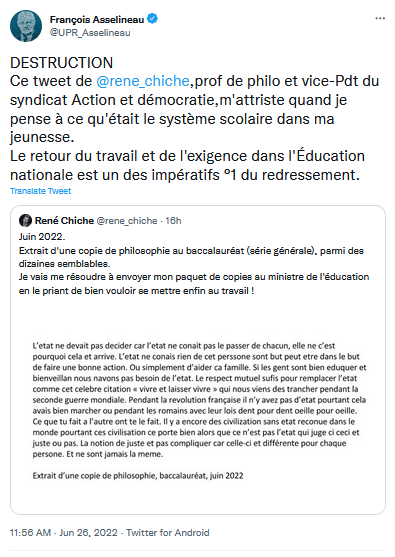Click the René Chiche name in quoted tweet
The width and height of the screenshot is (395, 557).
[64, 221]
